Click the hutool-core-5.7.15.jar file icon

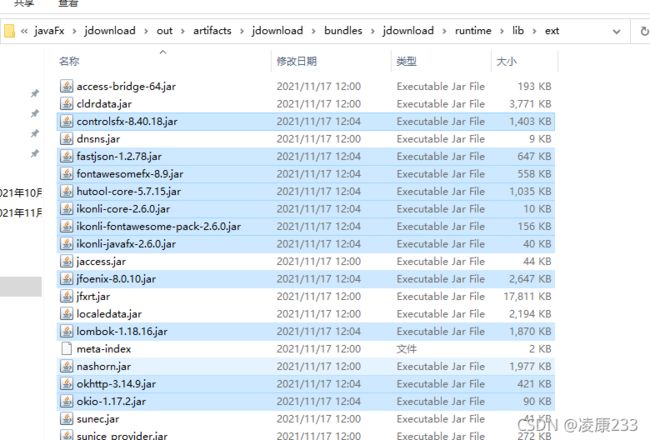[x=66, y=191]
